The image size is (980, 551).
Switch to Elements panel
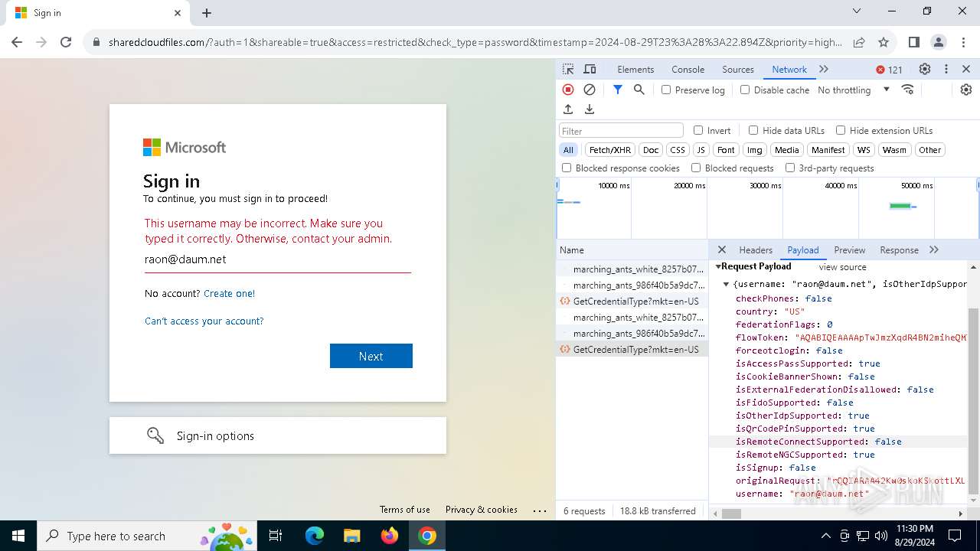tap(635, 69)
